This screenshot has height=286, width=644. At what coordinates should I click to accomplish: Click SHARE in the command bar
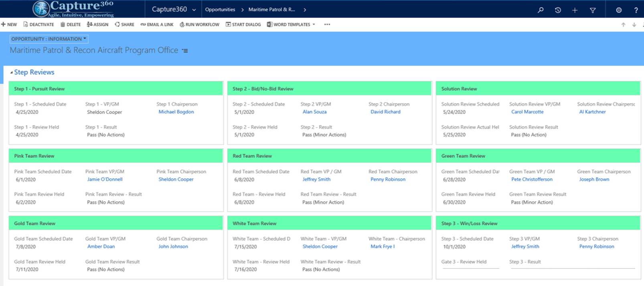(x=124, y=24)
